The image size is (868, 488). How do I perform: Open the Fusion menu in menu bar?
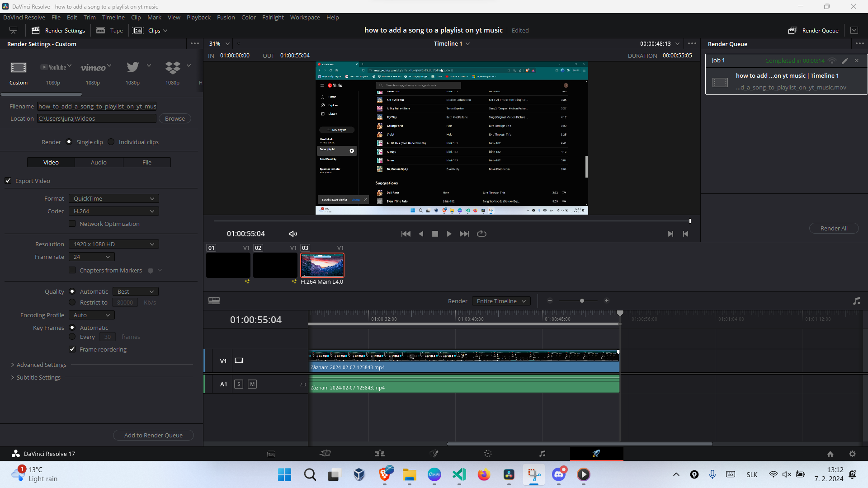[226, 17]
